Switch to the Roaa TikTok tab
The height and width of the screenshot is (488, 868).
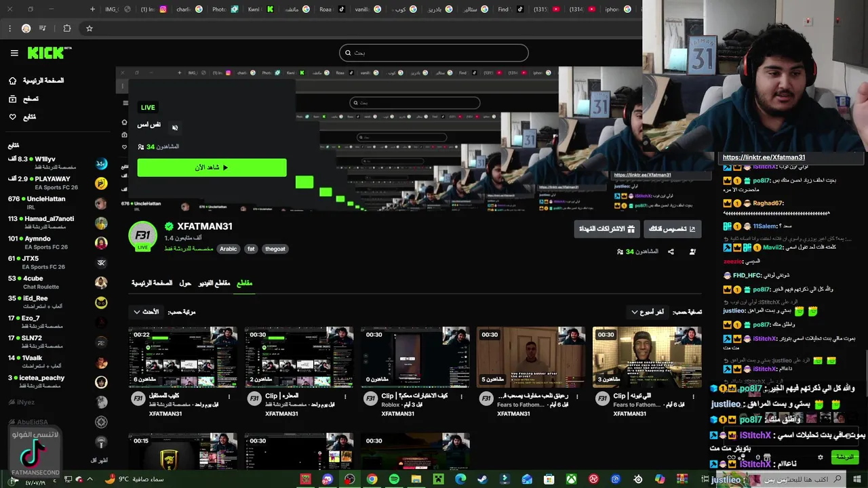tap(332, 9)
